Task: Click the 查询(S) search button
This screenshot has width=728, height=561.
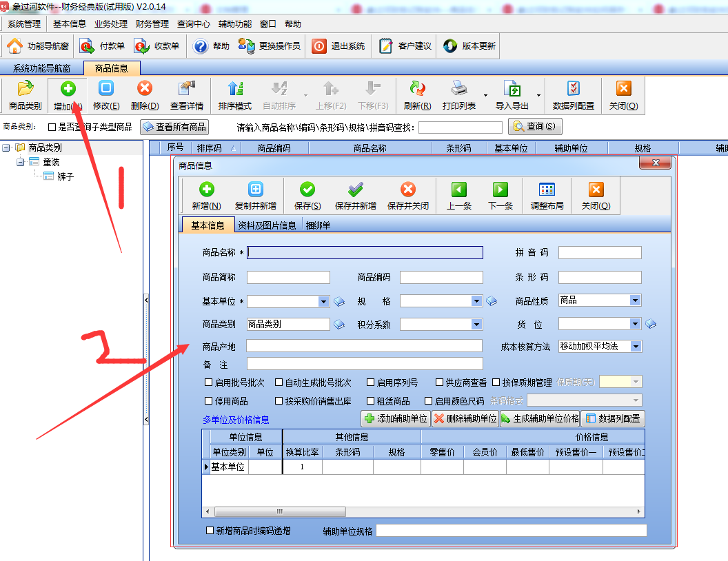Action: point(535,126)
